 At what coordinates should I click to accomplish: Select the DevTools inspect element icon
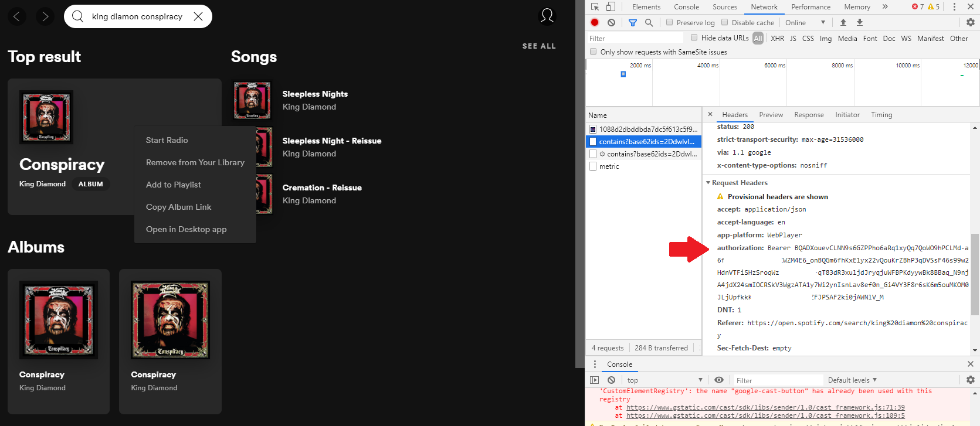coord(595,7)
